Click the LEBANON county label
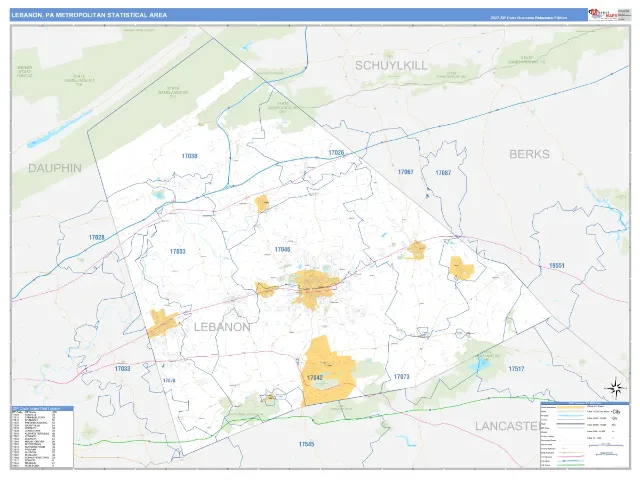Image resolution: width=640 pixels, height=480 pixels. [222, 327]
